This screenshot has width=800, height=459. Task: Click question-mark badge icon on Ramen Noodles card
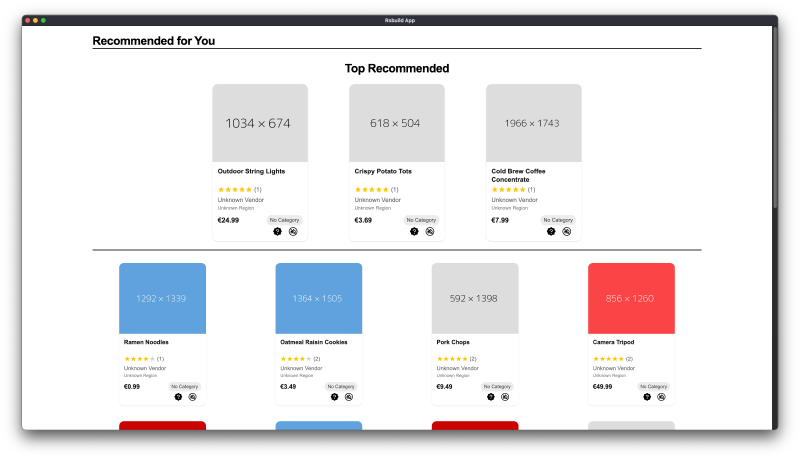click(178, 397)
